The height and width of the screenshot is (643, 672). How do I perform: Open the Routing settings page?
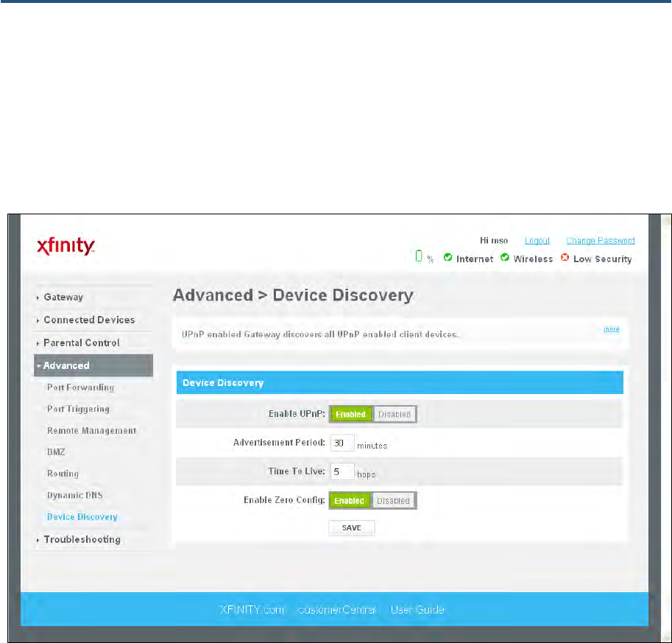click(x=63, y=474)
